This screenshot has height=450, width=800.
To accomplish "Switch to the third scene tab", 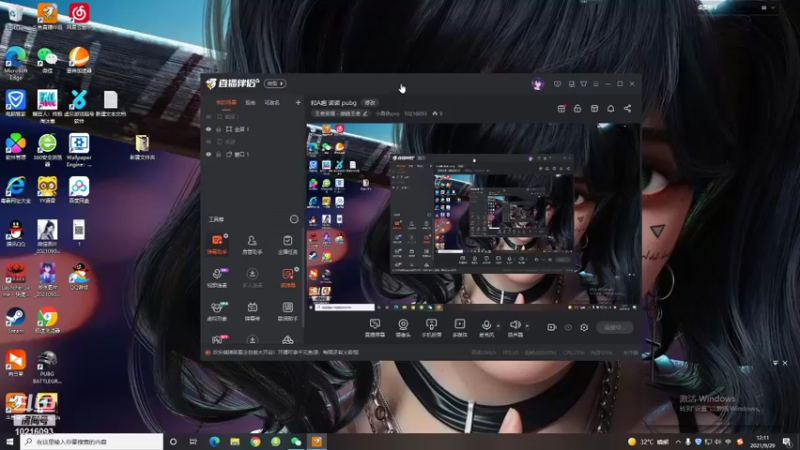I will click(x=272, y=103).
